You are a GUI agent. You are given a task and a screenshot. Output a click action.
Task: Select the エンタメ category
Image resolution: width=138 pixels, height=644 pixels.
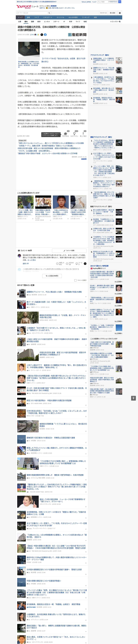[47, 21]
